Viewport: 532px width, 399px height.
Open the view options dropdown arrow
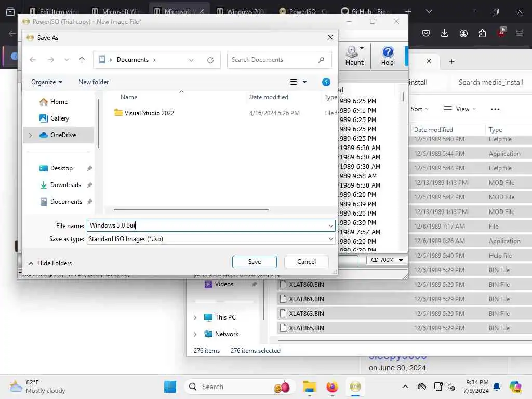304,82
